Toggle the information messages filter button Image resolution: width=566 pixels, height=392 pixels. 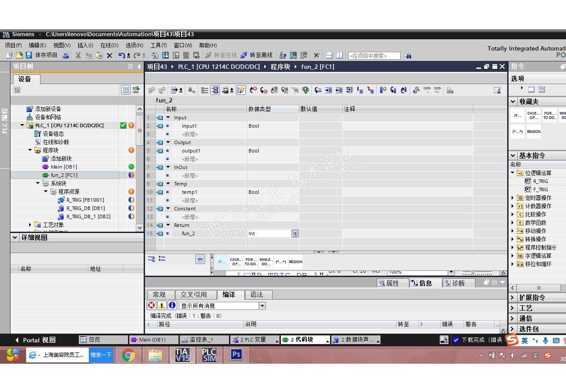pos(172,306)
